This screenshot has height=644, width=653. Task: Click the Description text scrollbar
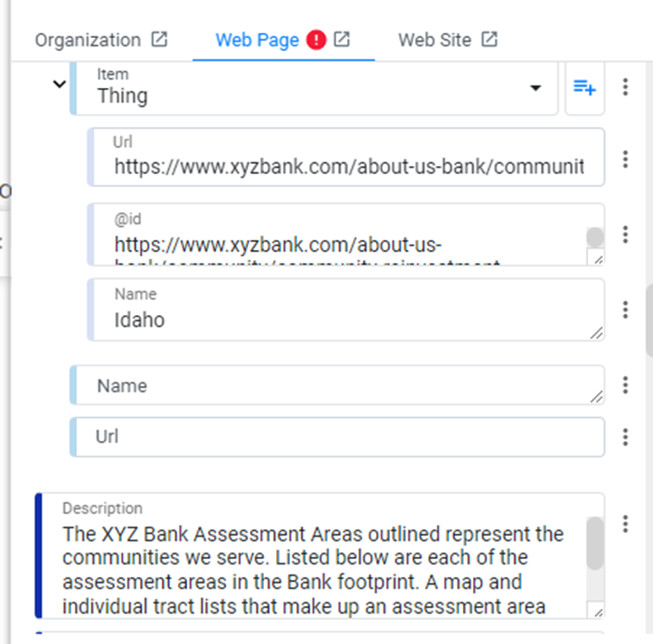click(596, 544)
